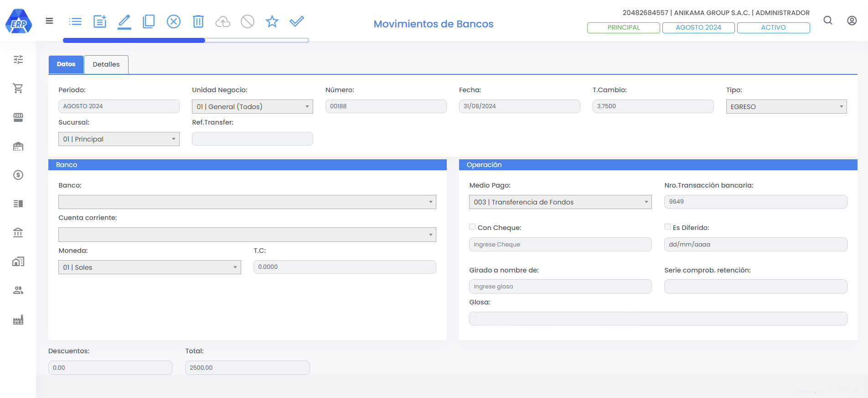Copy the record with the duplicate icon

[149, 21]
